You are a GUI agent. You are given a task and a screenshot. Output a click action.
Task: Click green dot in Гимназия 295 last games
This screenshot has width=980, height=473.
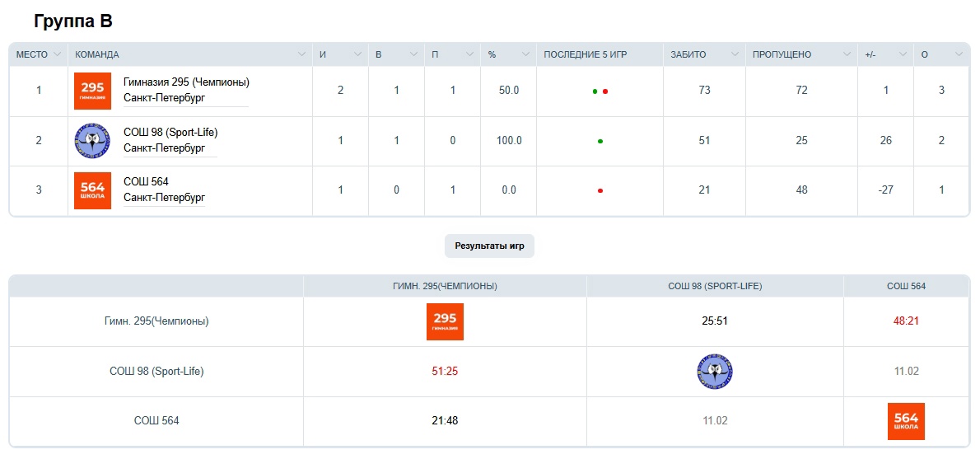(x=595, y=91)
